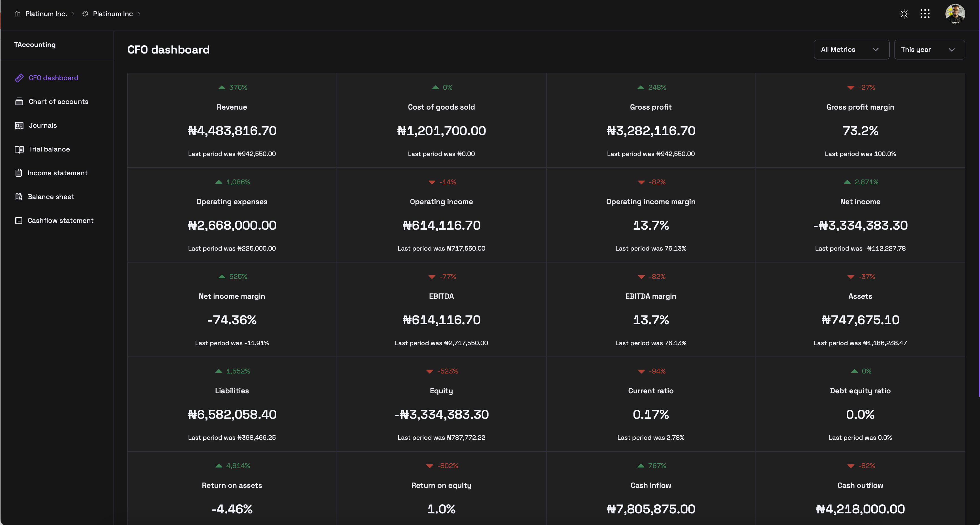Screen dimensions: 980x525
Task: Click the CFO dashboard ruler icon
Action: point(19,78)
